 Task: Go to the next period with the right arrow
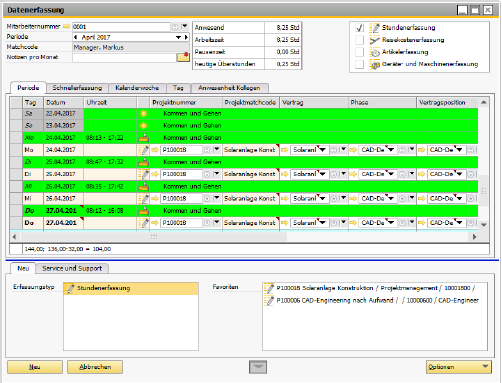click(186, 37)
